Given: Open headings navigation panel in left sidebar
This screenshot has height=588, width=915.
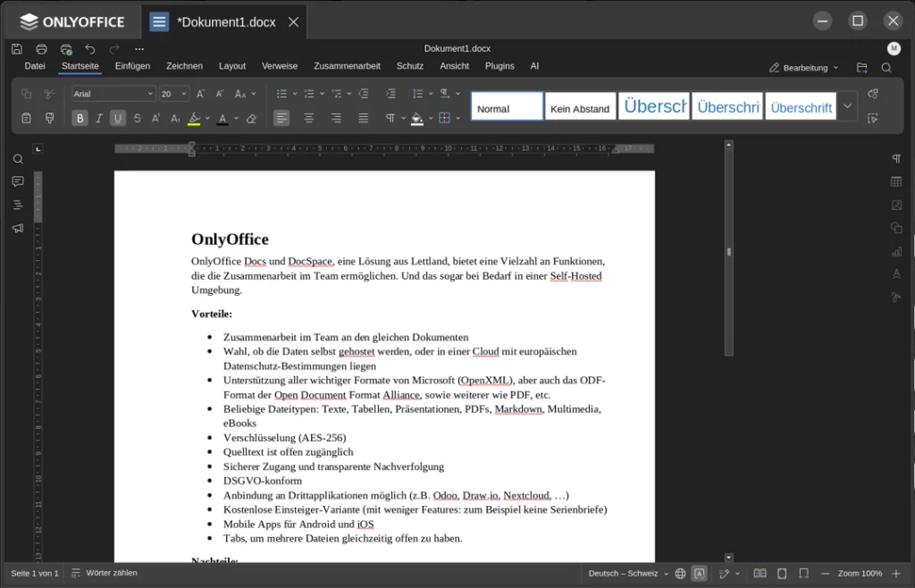Looking at the screenshot, I should coord(18,205).
